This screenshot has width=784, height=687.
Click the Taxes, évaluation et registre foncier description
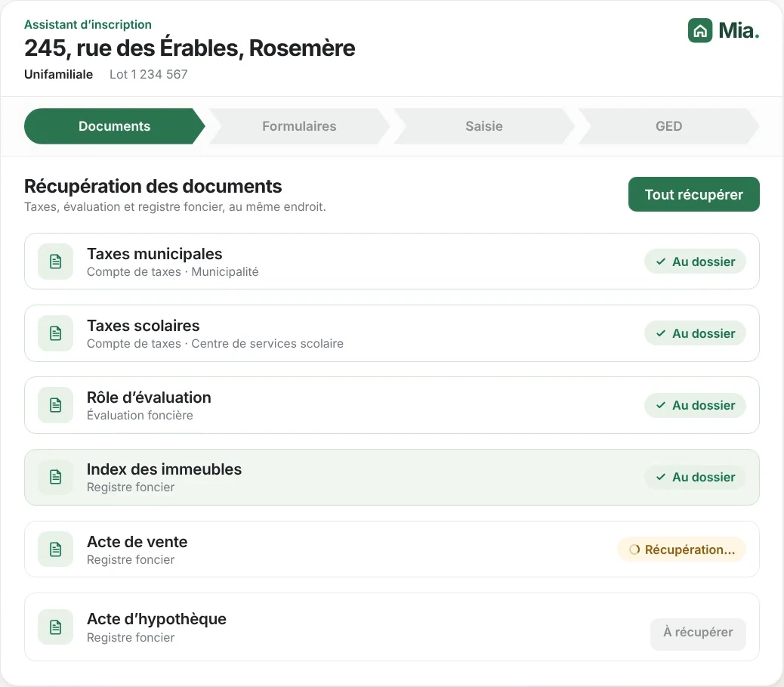(x=175, y=206)
